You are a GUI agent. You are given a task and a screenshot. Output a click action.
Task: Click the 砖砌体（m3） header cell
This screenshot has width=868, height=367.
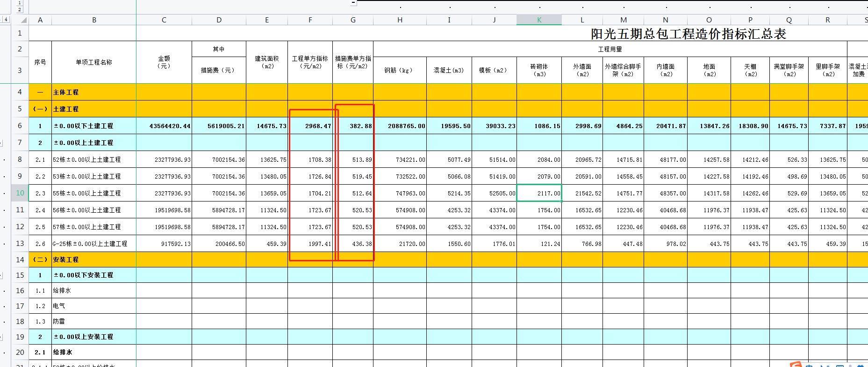point(539,70)
